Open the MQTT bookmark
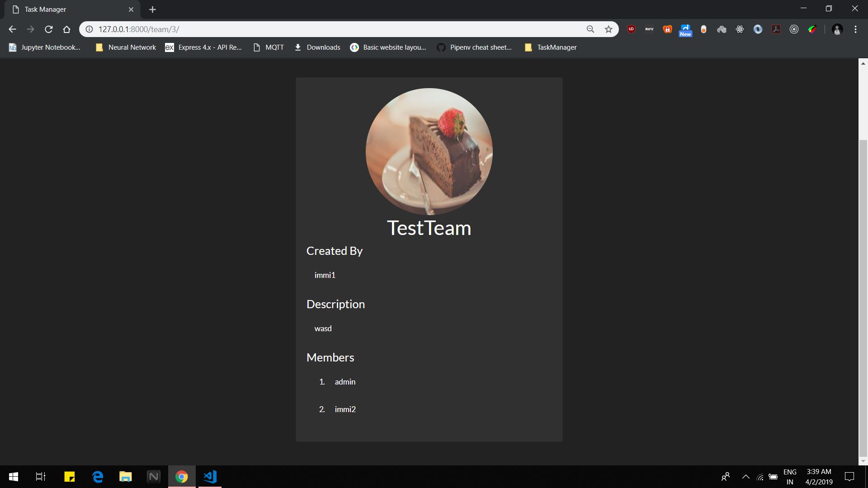 (269, 47)
